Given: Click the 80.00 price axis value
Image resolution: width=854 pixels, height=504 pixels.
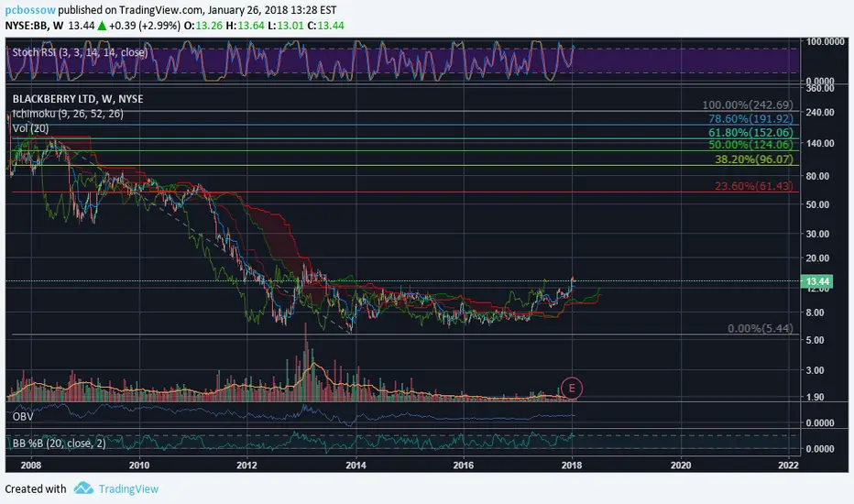Looking at the screenshot, I should [x=818, y=176].
